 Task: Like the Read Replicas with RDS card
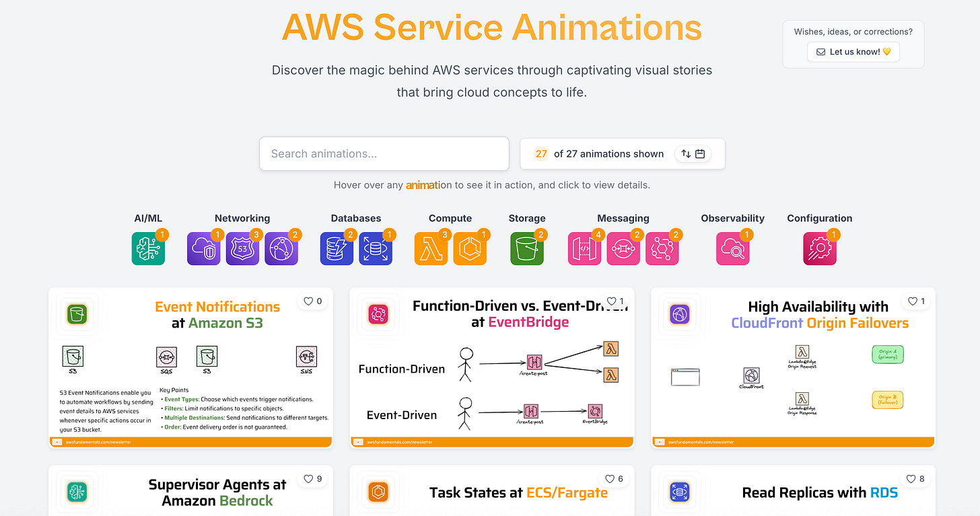click(x=916, y=479)
